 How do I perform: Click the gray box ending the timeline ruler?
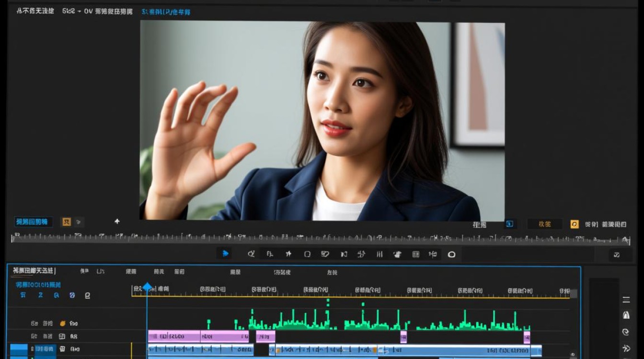point(573,293)
